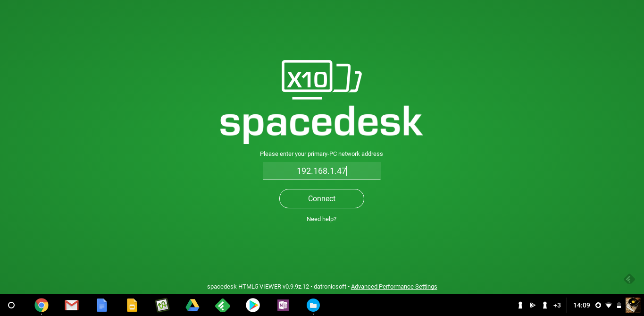The width and height of the screenshot is (644, 316).
Task: Click the Connect button
Action: tap(321, 198)
